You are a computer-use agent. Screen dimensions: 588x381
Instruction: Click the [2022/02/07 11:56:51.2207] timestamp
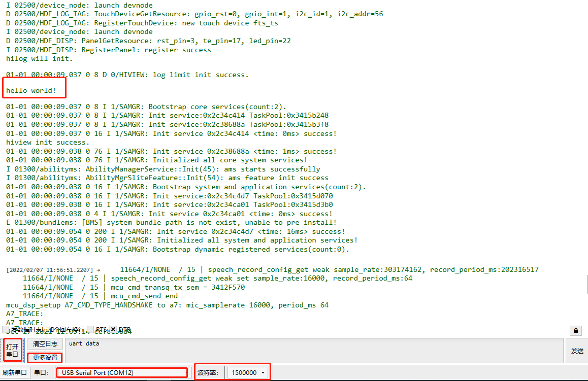point(49,270)
